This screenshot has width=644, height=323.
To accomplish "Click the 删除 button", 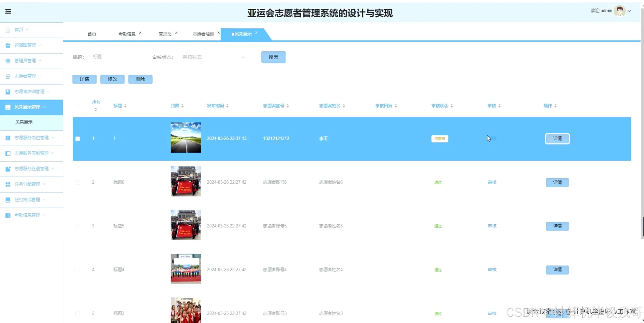I will pos(140,79).
